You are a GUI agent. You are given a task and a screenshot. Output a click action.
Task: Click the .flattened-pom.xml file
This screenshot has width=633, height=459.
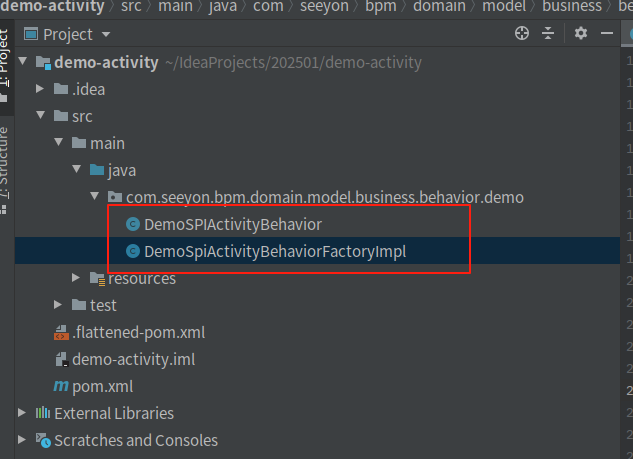(x=138, y=332)
